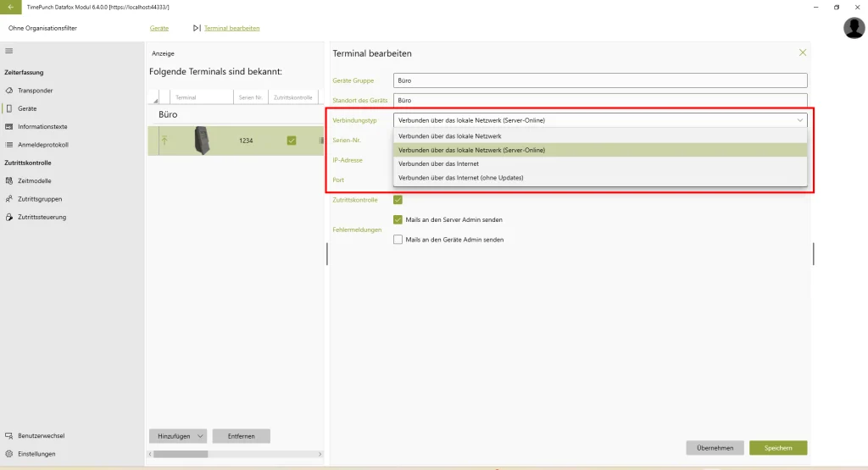Open Einstellungen in the sidebar
The width and height of the screenshot is (868, 470).
tap(36, 454)
